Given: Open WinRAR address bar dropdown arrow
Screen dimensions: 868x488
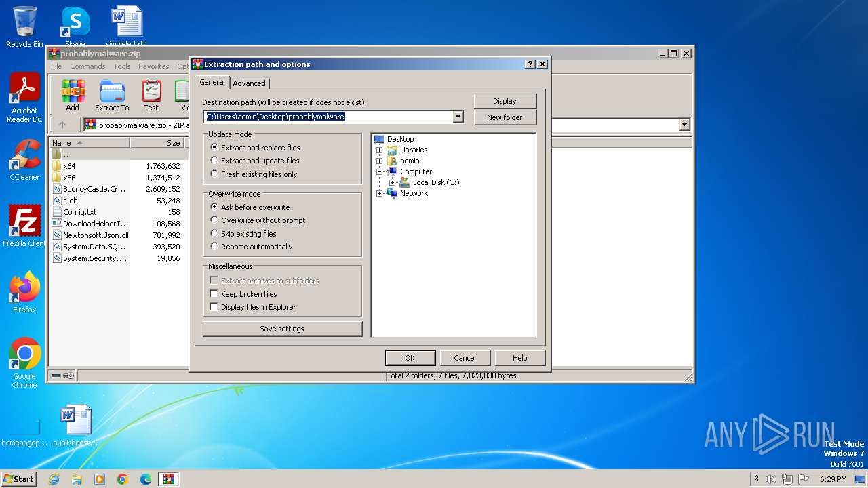Looking at the screenshot, I should click(x=684, y=125).
